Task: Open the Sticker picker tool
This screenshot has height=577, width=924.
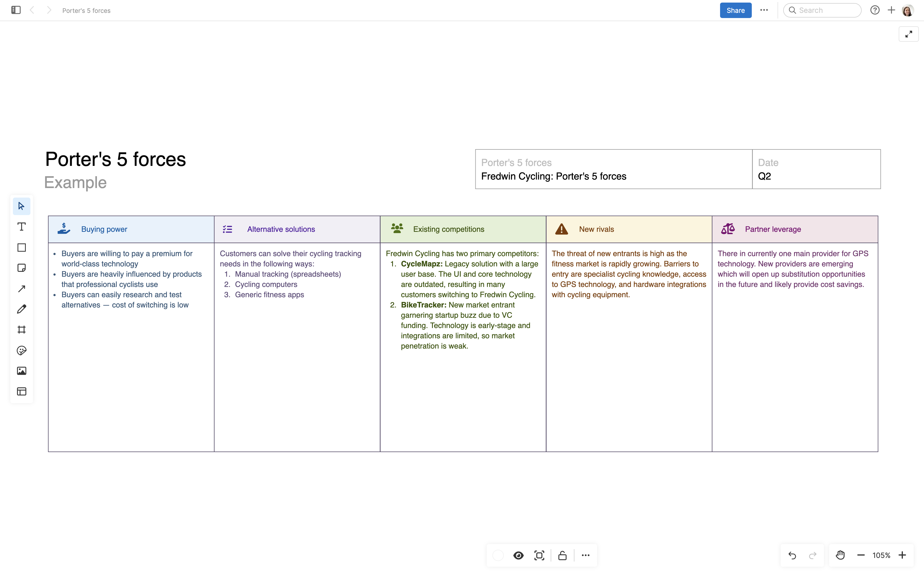Action: [21, 350]
